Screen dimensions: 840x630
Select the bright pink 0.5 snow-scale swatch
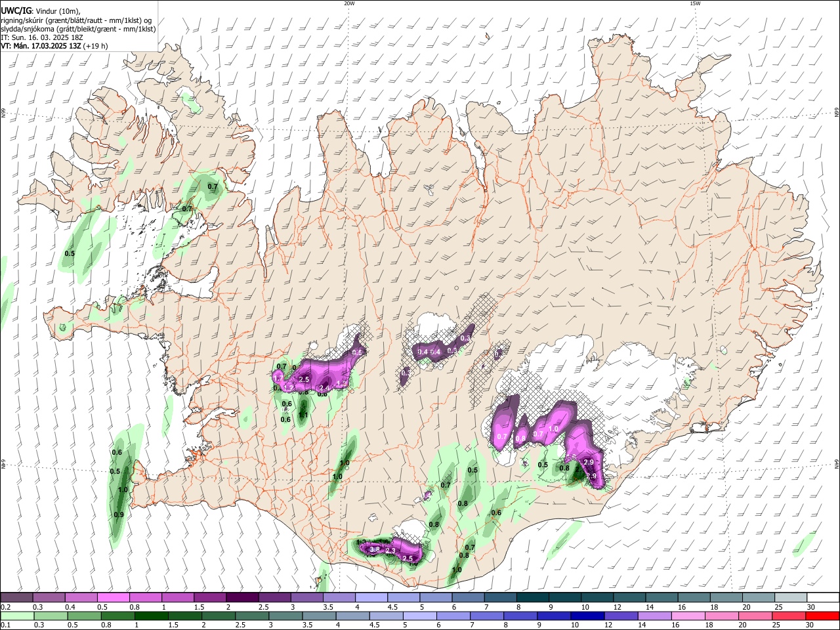pyautogui.click(x=114, y=597)
